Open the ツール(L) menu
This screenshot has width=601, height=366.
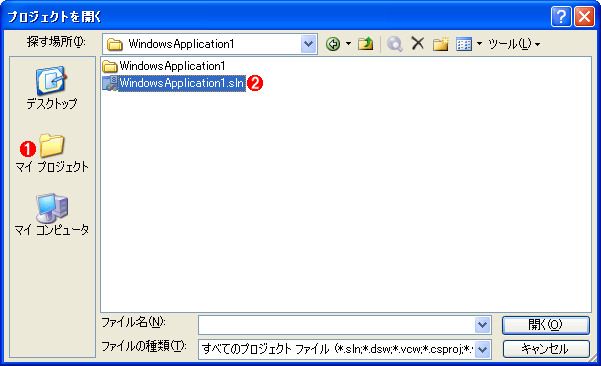tap(514, 44)
